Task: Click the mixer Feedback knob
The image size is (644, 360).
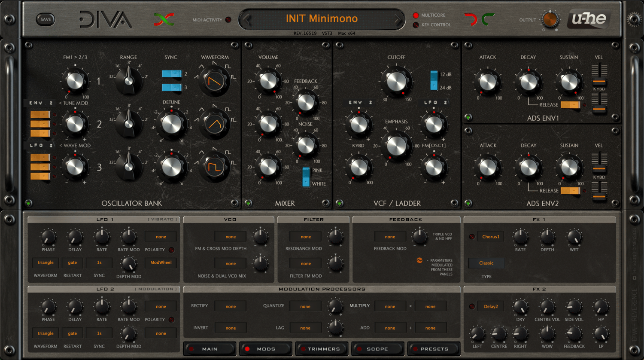Action: pyautogui.click(x=306, y=103)
